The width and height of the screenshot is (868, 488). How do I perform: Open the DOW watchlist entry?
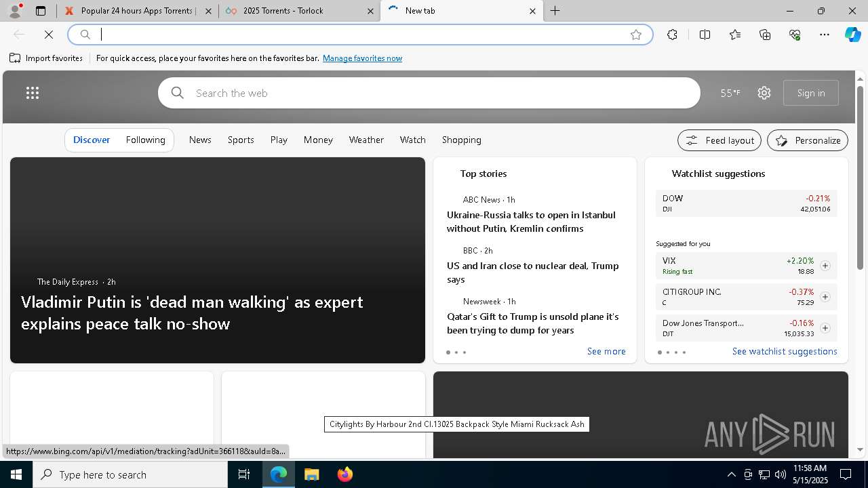tap(746, 203)
